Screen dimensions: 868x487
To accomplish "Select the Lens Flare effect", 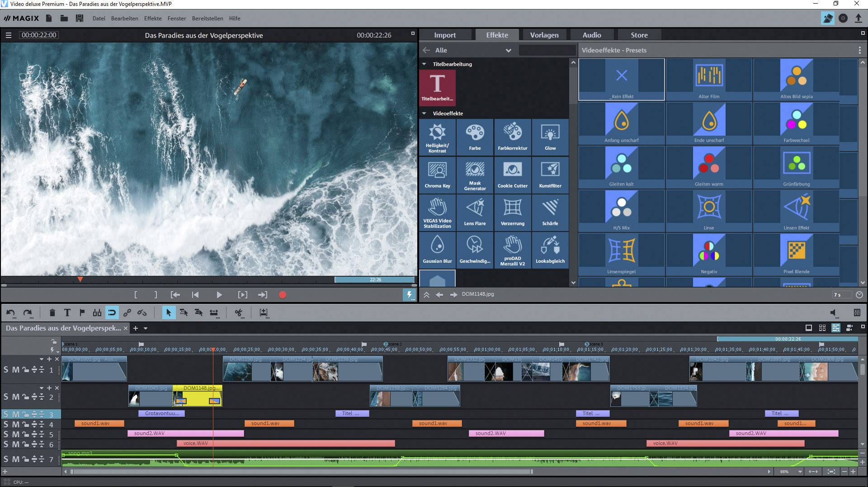I will tap(475, 213).
